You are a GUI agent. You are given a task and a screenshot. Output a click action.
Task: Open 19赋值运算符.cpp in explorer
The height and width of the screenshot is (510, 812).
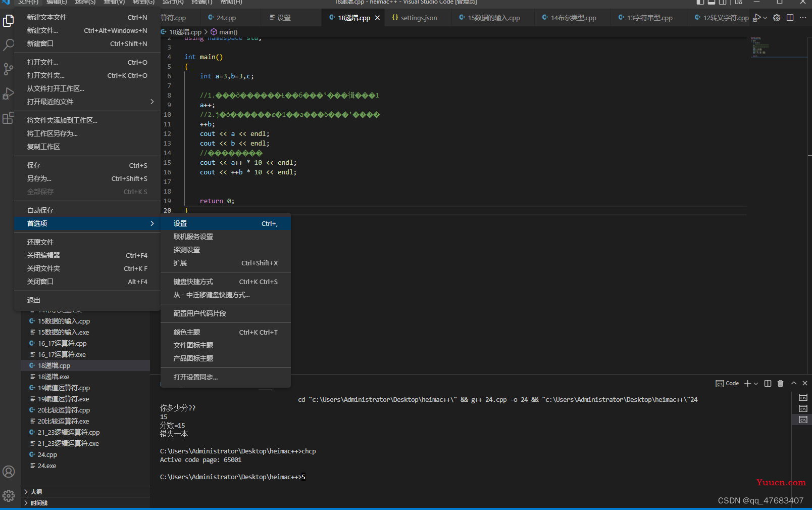(85, 388)
